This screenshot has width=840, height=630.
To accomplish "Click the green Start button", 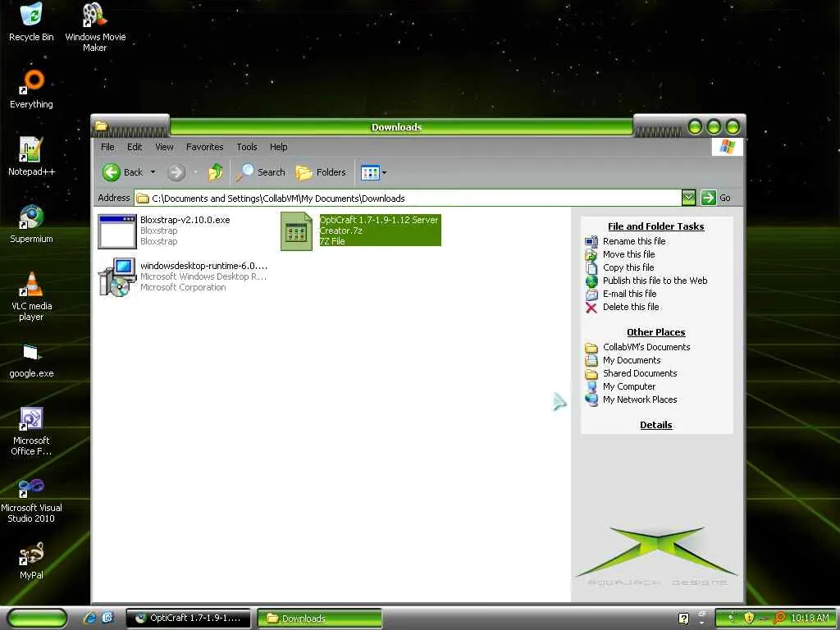I will pyautogui.click(x=37, y=619).
